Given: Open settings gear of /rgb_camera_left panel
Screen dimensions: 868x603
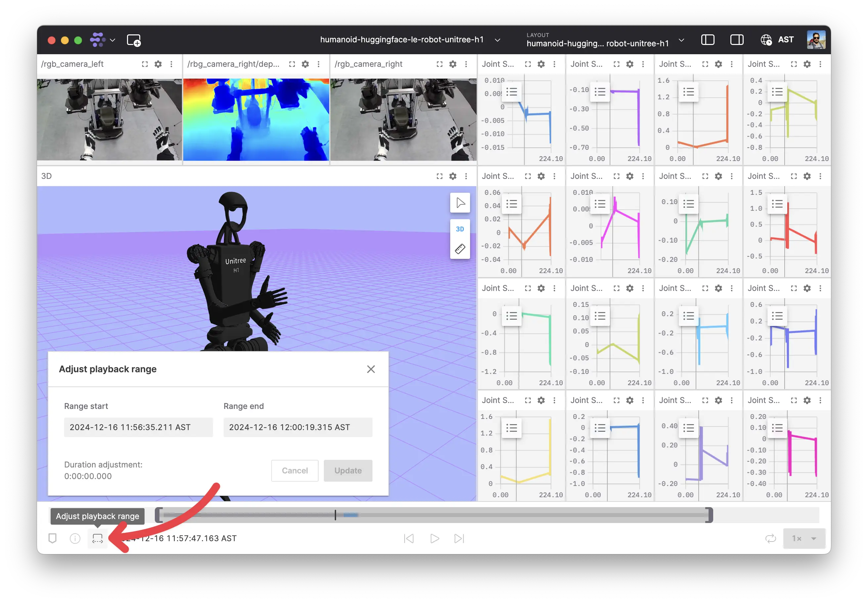Looking at the screenshot, I should point(158,64).
